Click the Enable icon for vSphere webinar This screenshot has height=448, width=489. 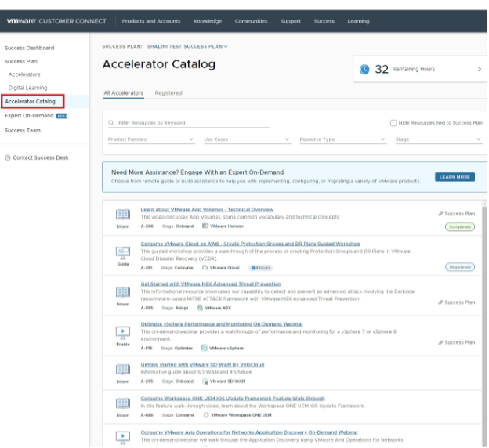[x=123, y=332]
